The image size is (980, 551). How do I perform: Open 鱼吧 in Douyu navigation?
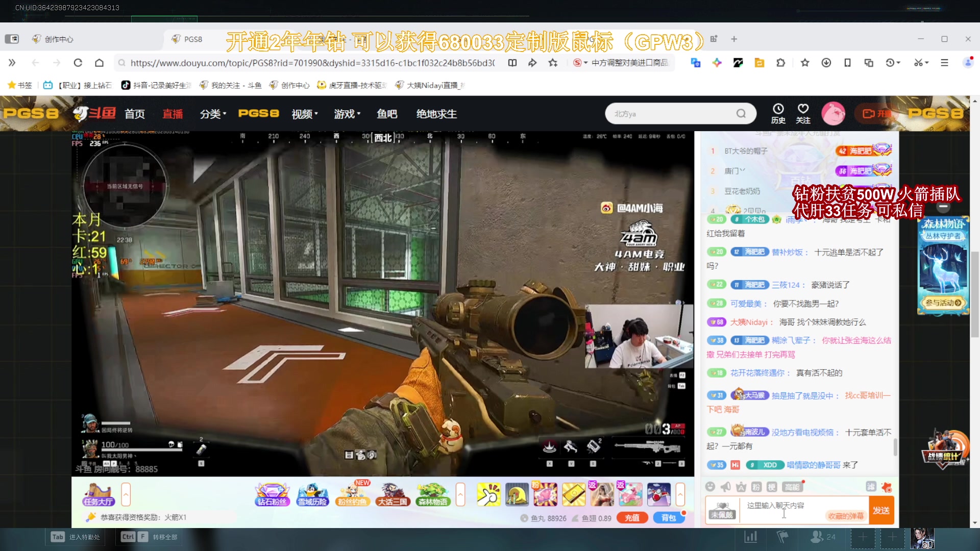(387, 114)
